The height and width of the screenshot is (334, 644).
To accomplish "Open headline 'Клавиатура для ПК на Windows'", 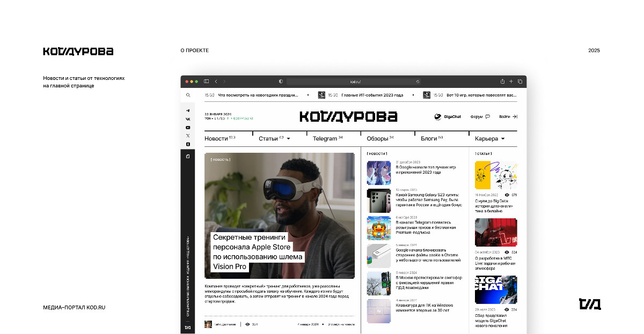I will (x=425, y=308).
